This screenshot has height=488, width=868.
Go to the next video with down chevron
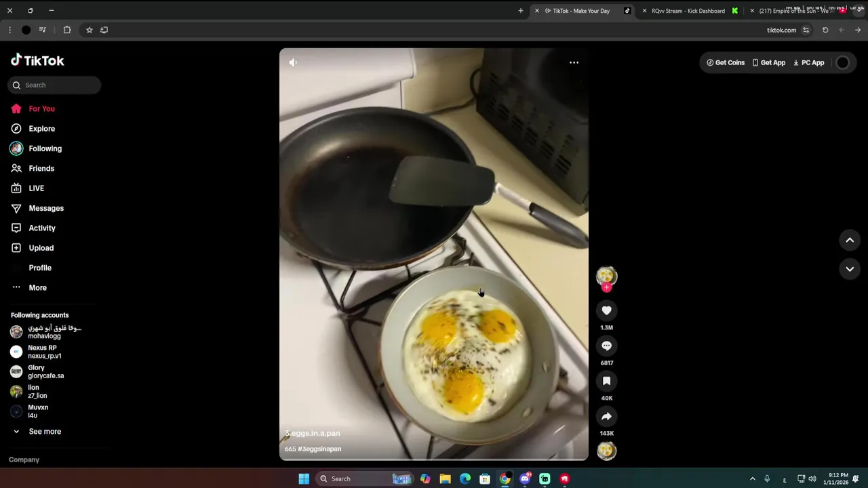tap(850, 269)
